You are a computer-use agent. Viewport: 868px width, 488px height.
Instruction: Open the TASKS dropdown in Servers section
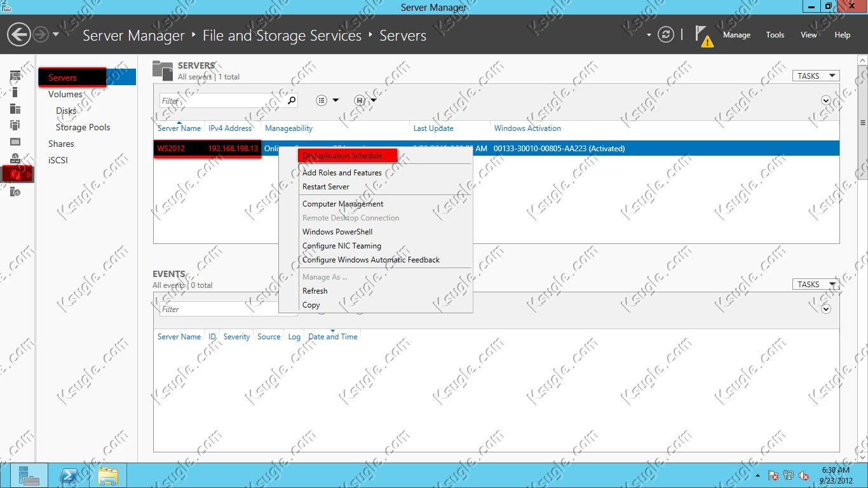pyautogui.click(x=816, y=76)
